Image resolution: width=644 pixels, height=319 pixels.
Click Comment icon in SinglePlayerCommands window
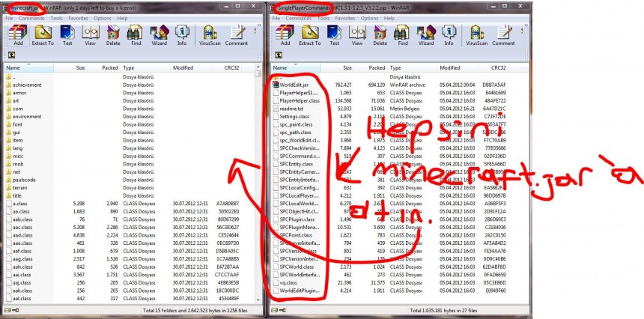coord(503,35)
